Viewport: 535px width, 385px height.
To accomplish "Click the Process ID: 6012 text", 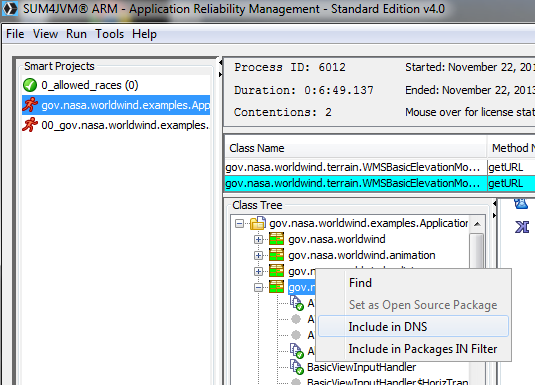I will 290,67.
